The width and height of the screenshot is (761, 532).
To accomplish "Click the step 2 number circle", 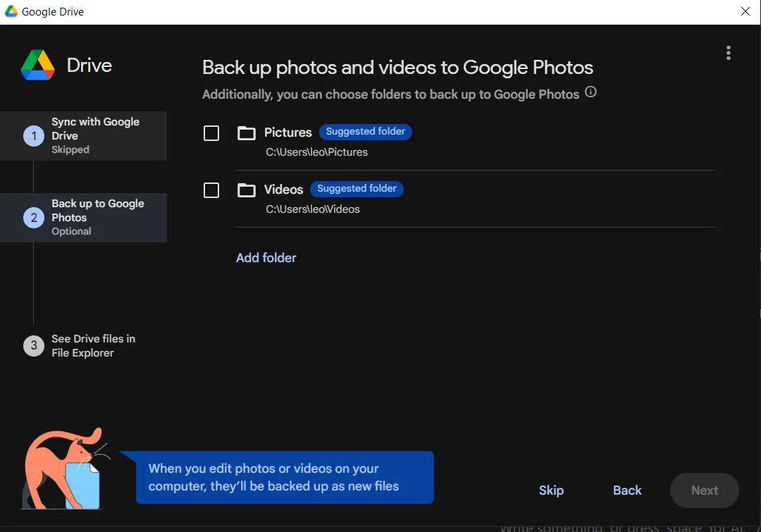I will (34, 218).
